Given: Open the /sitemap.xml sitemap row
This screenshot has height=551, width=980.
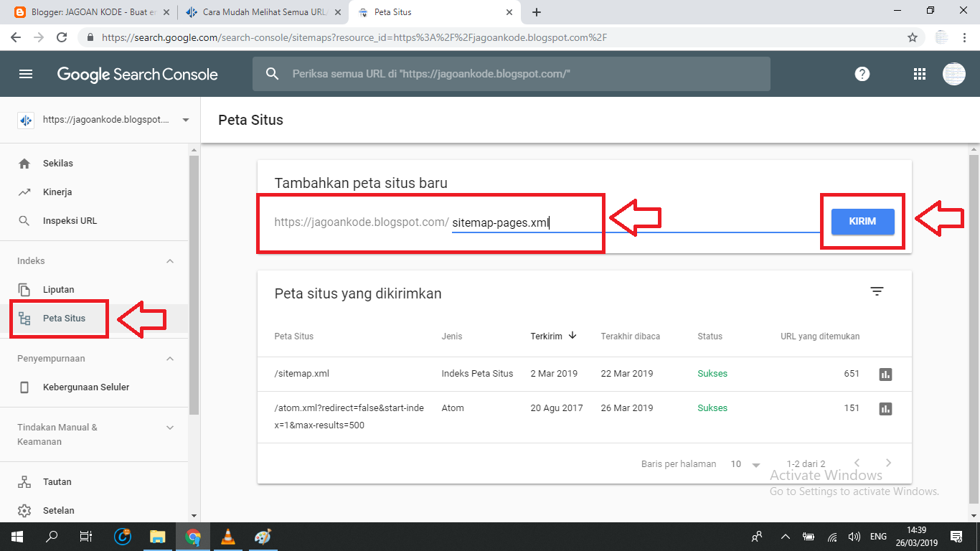Looking at the screenshot, I should coord(584,374).
